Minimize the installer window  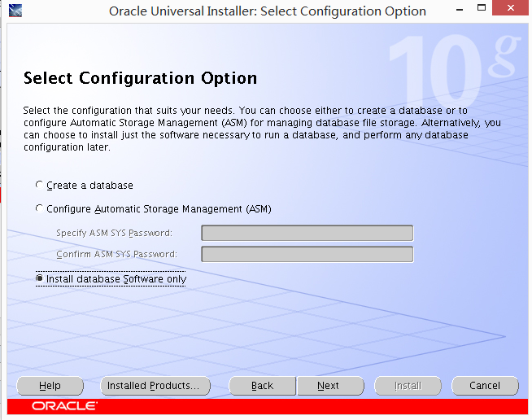point(460,9)
